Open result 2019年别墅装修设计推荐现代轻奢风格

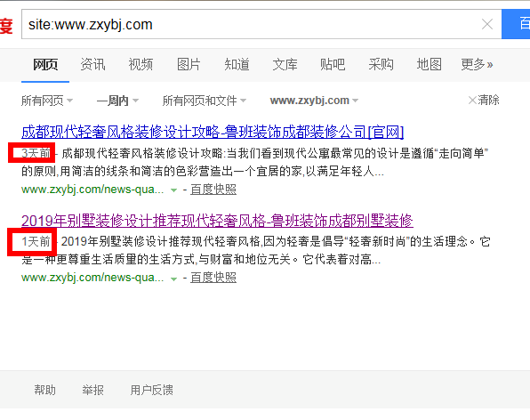pyautogui.click(x=217, y=221)
